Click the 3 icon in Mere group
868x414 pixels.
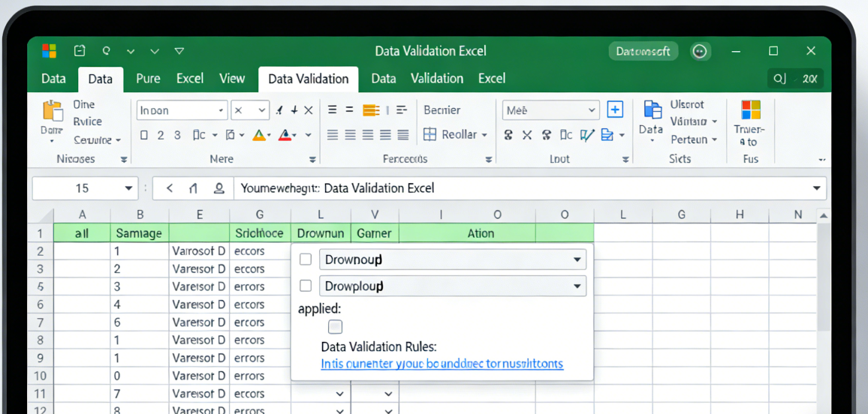click(177, 135)
